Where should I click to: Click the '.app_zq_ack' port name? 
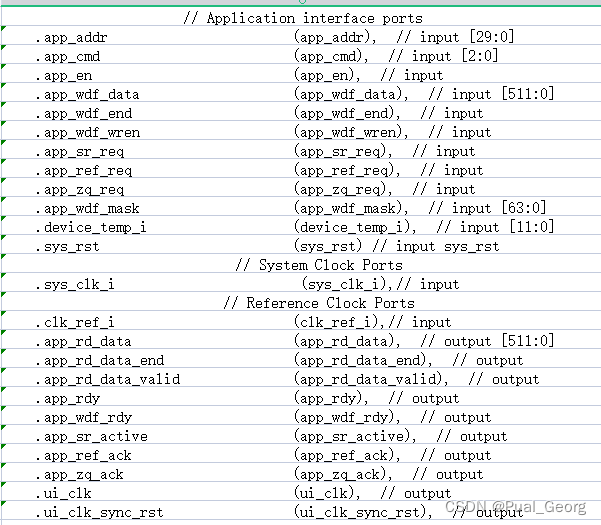(x=79, y=474)
